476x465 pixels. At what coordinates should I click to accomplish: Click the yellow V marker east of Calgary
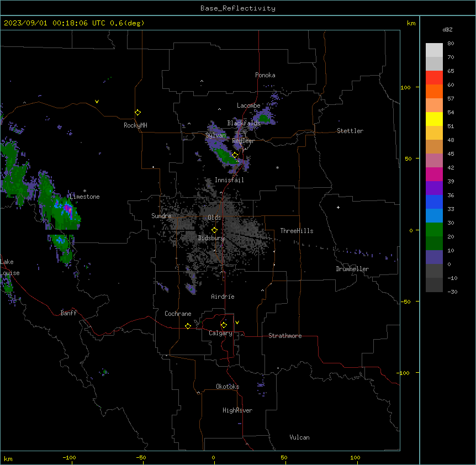click(x=237, y=323)
